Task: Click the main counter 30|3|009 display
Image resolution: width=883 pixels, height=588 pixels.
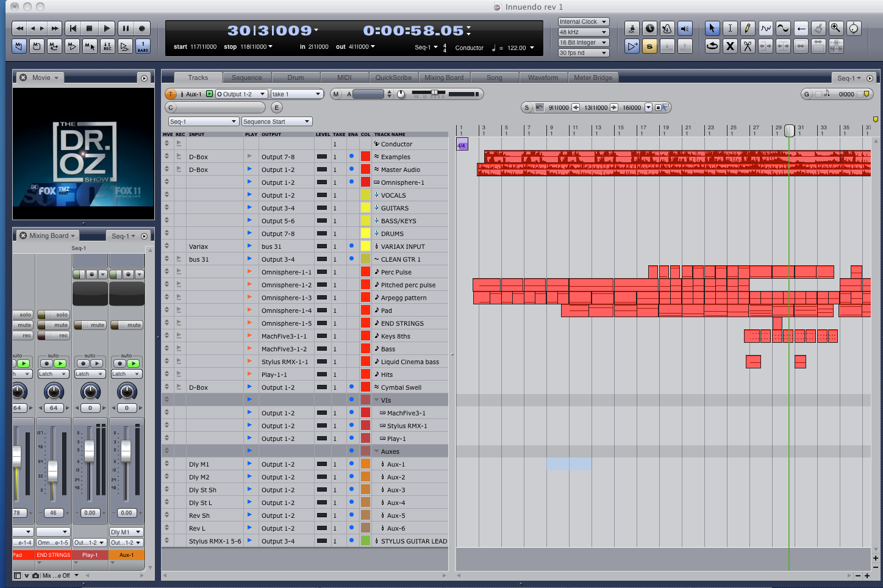Action: coord(269,30)
